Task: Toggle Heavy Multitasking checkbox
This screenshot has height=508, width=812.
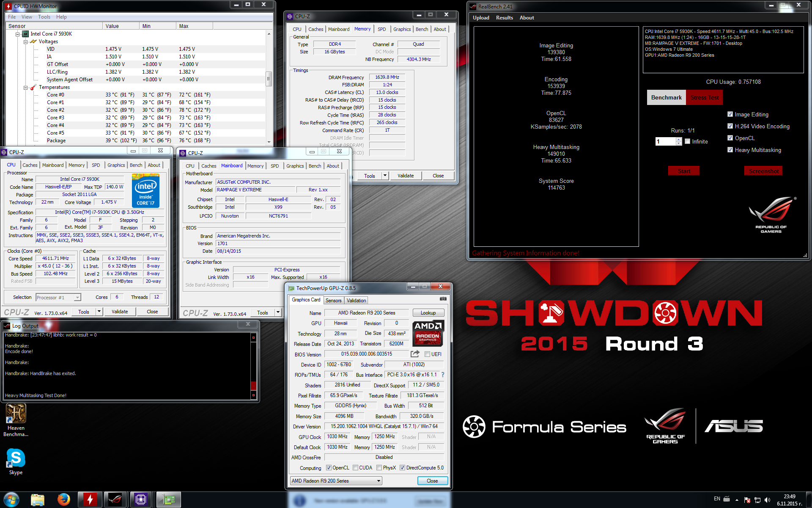Action: [730, 150]
